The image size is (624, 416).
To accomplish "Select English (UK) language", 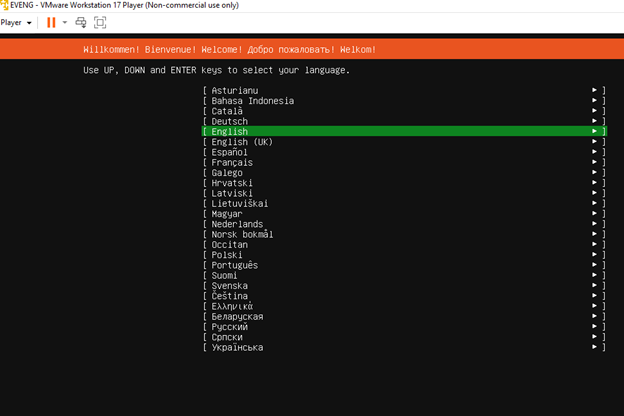I will point(242,142).
